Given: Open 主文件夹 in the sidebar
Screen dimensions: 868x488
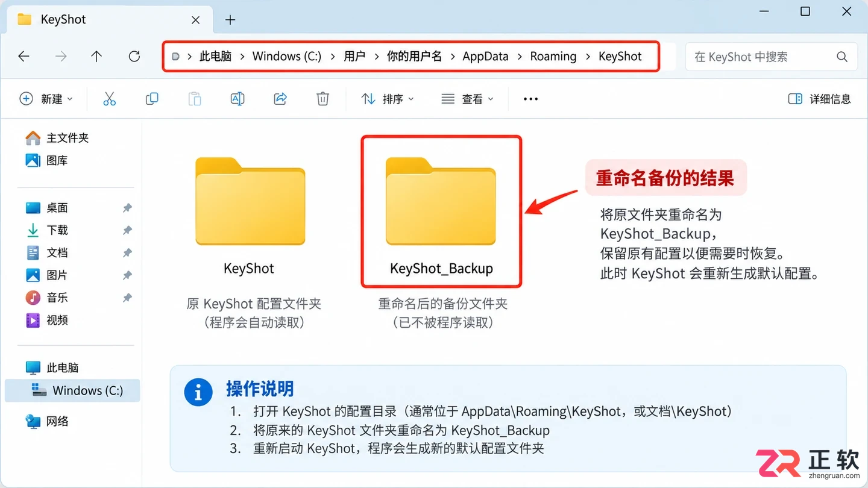Looking at the screenshot, I should [57, 138].
